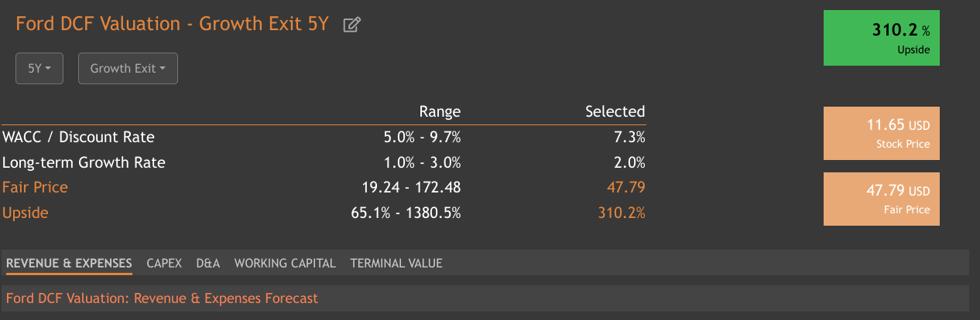
Task: Go to the Terminal Value tab
Action: click(396, 263)
